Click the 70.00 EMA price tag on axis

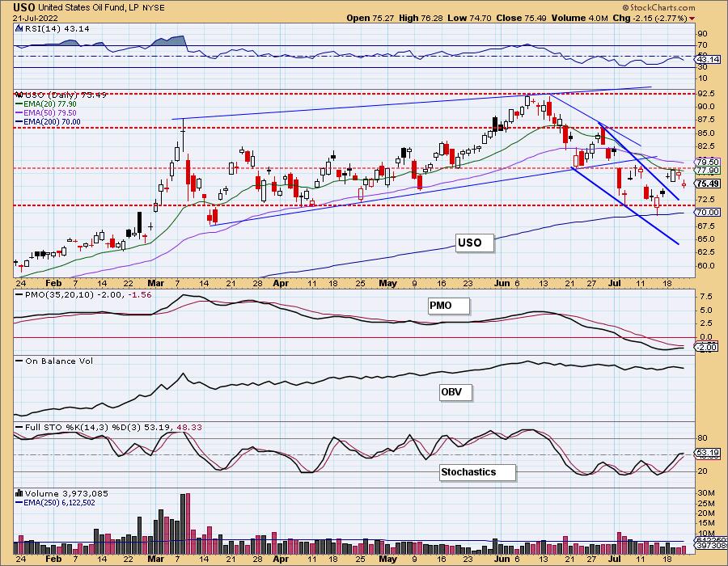tap(708, 212)
